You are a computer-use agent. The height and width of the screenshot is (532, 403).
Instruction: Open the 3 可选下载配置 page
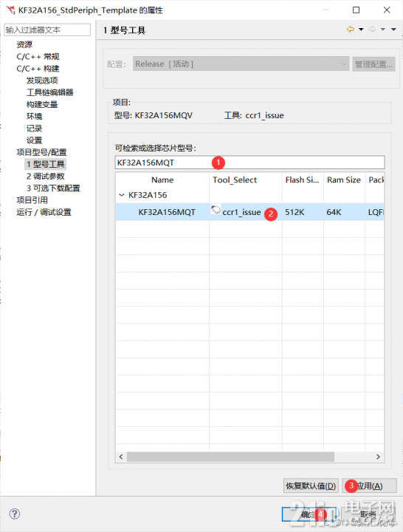click(53, 188)
